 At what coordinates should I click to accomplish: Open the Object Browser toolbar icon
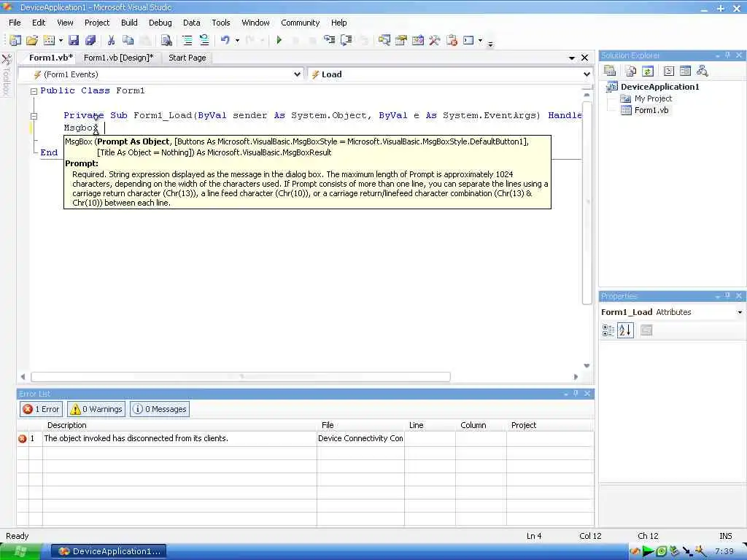pos(418,41)
